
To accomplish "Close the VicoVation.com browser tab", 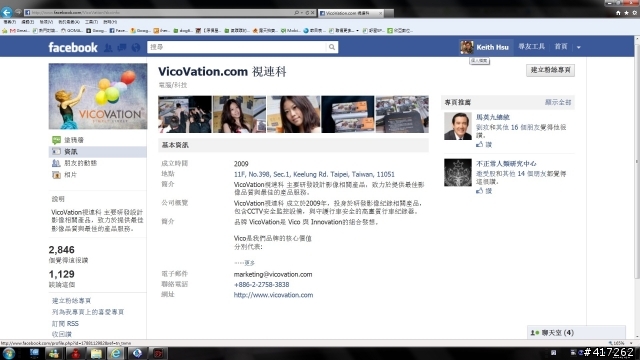I will tap(380, 13).
